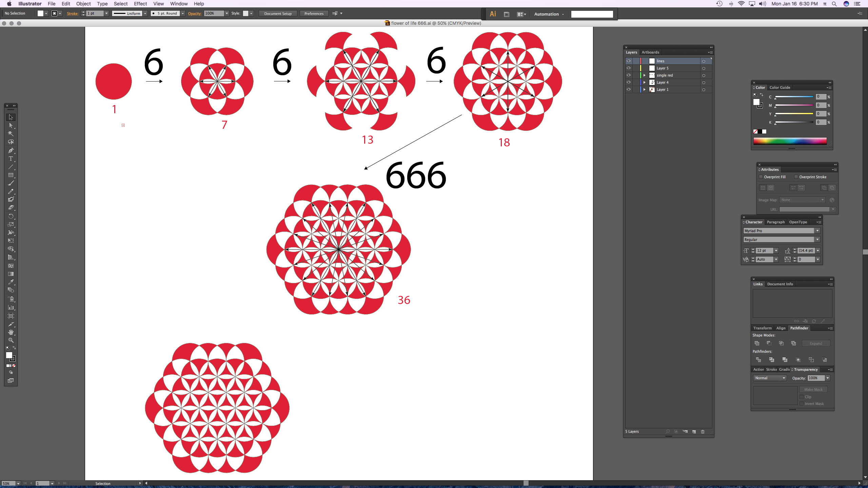Toggle visibility of lines layer
Screen dimensions: 868x488
click(628, 61)
